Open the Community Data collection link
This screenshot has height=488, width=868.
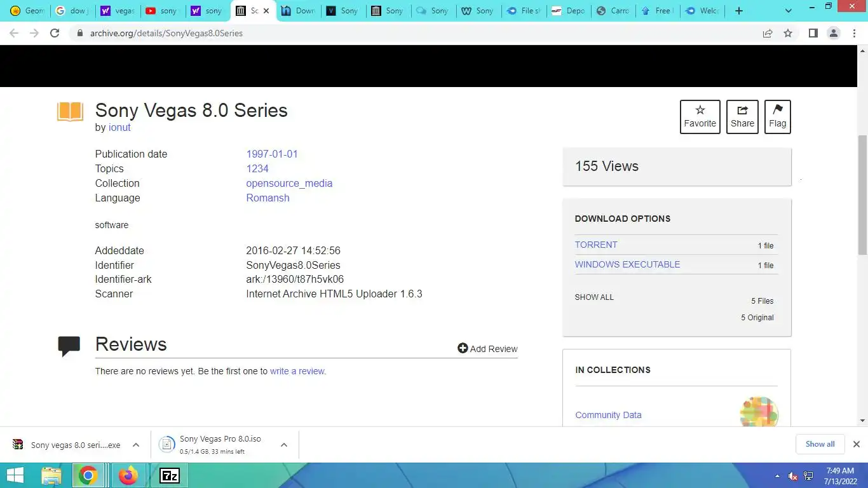(x=608, y=415)
